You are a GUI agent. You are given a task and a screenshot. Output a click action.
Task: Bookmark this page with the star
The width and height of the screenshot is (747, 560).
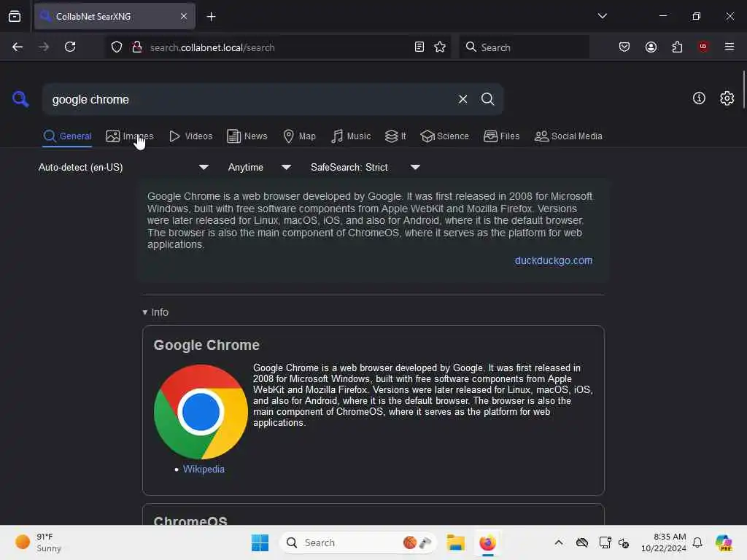pos(440,47)
